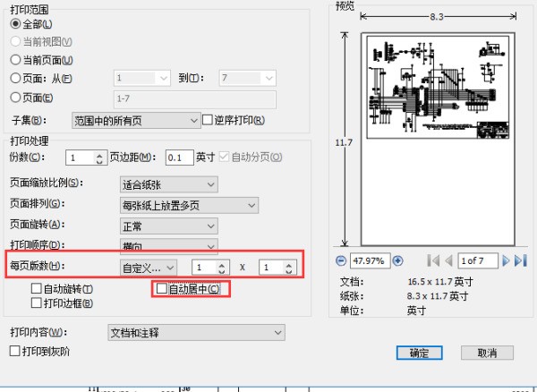Jump to last preview page
Image resolution: width=537 pixels, height=392 pixels.
click(x=519, y=260)
